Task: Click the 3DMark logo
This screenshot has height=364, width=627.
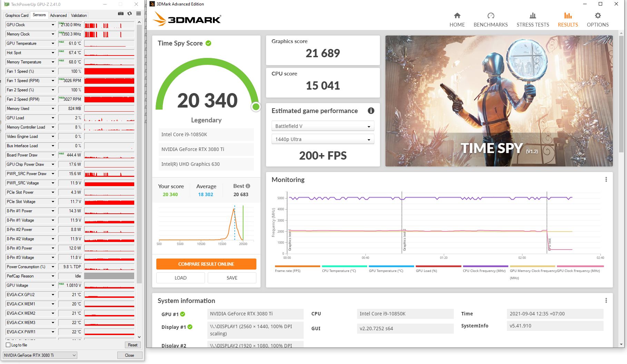Action: 187,19
